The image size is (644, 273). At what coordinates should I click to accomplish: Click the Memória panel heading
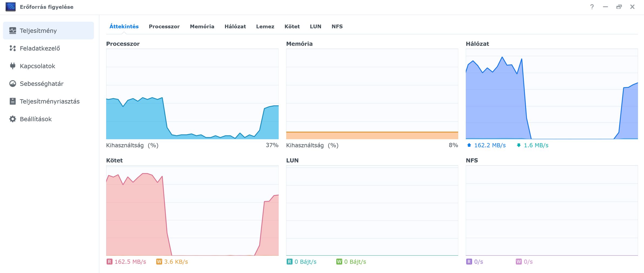click(299, 44)
